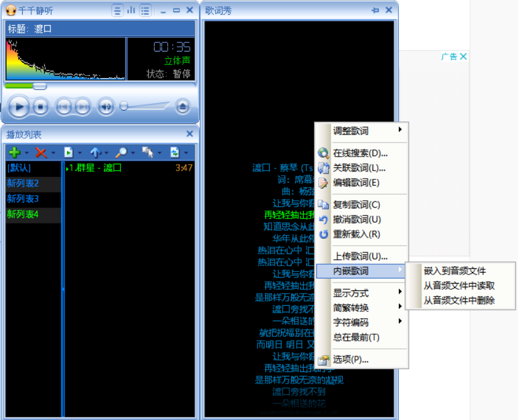Toggle the playlist panel icon in the title bar
This screenshot has width=518, height=420.
145,10
